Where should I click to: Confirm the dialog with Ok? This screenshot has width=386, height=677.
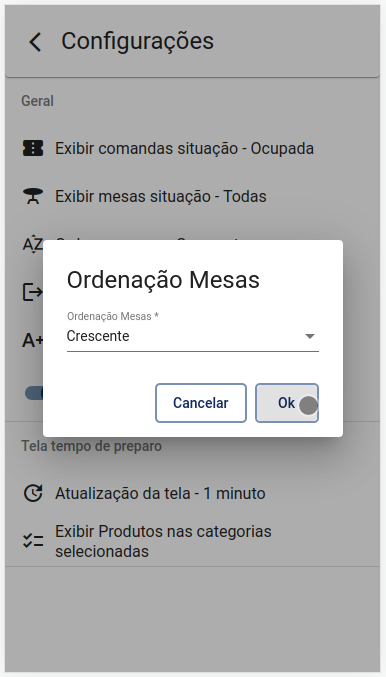point(287,403)
